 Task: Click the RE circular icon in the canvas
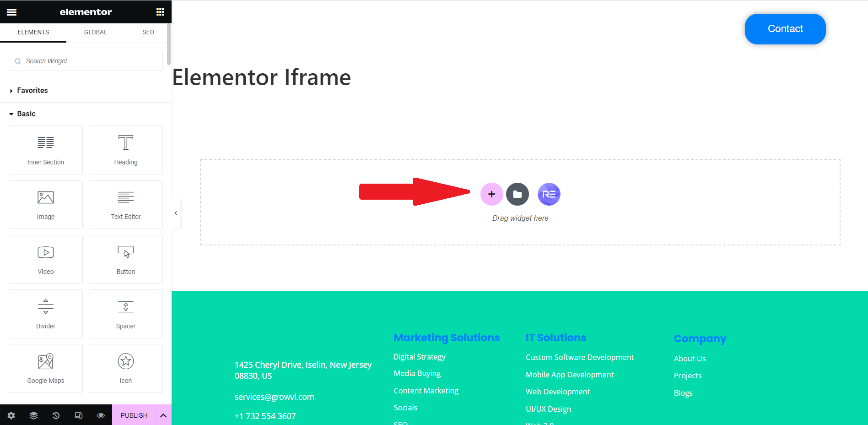click(x=549, y=194)
